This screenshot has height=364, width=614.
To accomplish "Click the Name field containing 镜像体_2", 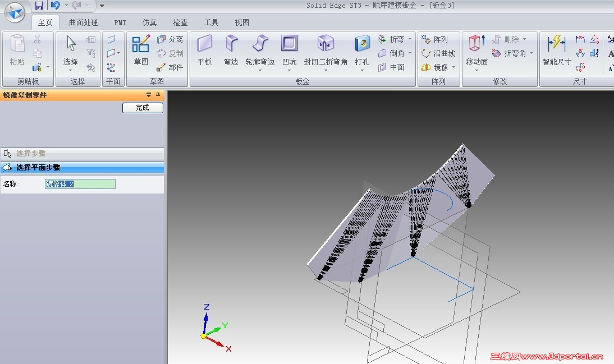I will pos(80,183).
